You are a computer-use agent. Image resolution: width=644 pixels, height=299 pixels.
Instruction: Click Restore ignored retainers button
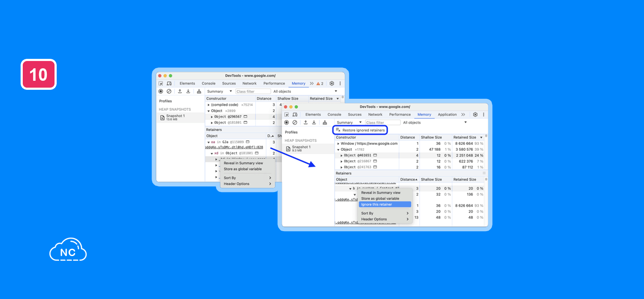point(360,130)
